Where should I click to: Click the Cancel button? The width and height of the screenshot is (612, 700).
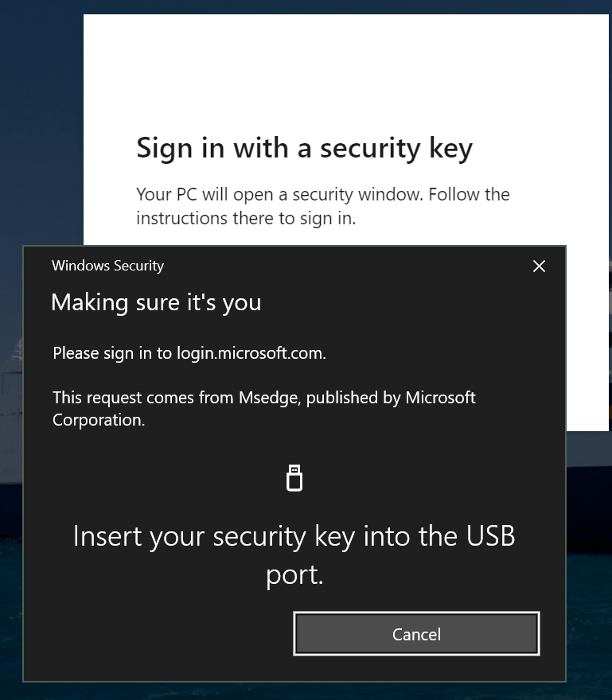tap(416, 634)
